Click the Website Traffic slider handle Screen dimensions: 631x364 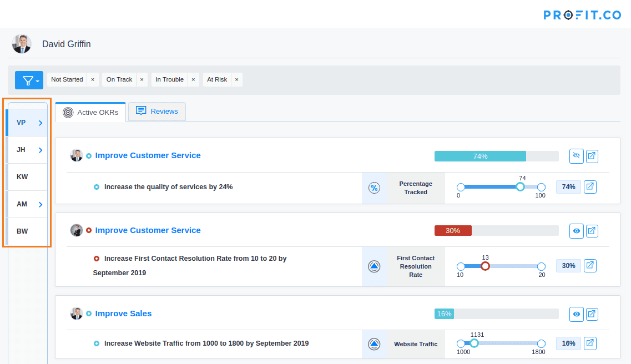(473, 343)
